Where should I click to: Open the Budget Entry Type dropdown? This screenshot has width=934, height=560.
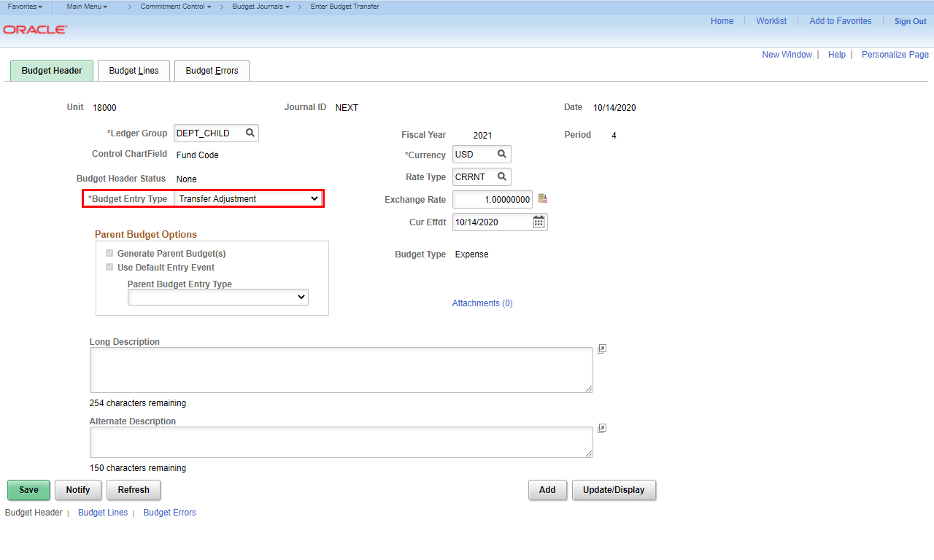(248, 198)
